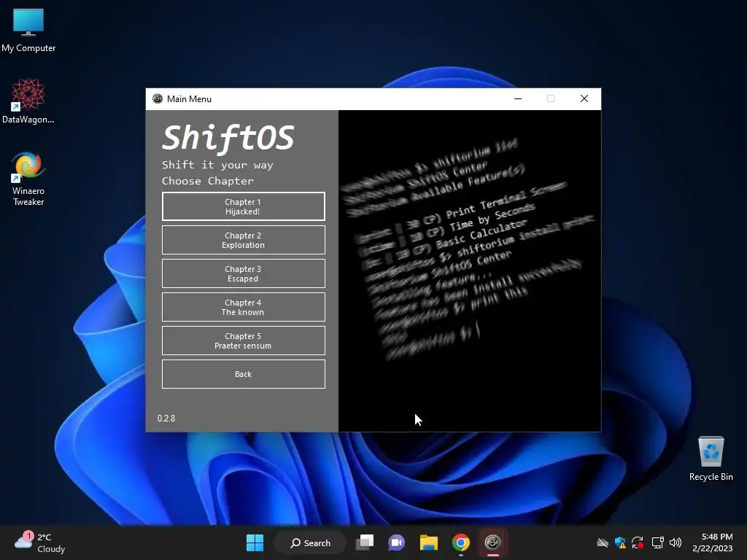Image resolution: width=747 pixels, height=560 pixels.
Task: Minimize the Main Menu window
Action: tap(518, 98)
